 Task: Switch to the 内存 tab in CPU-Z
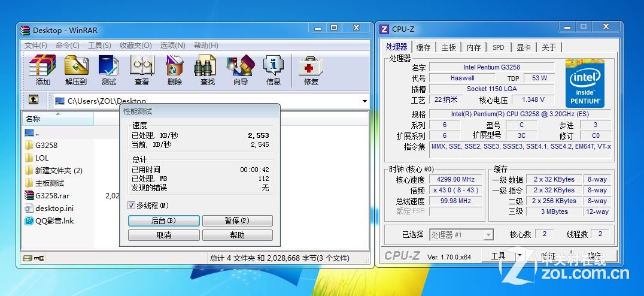473,47
